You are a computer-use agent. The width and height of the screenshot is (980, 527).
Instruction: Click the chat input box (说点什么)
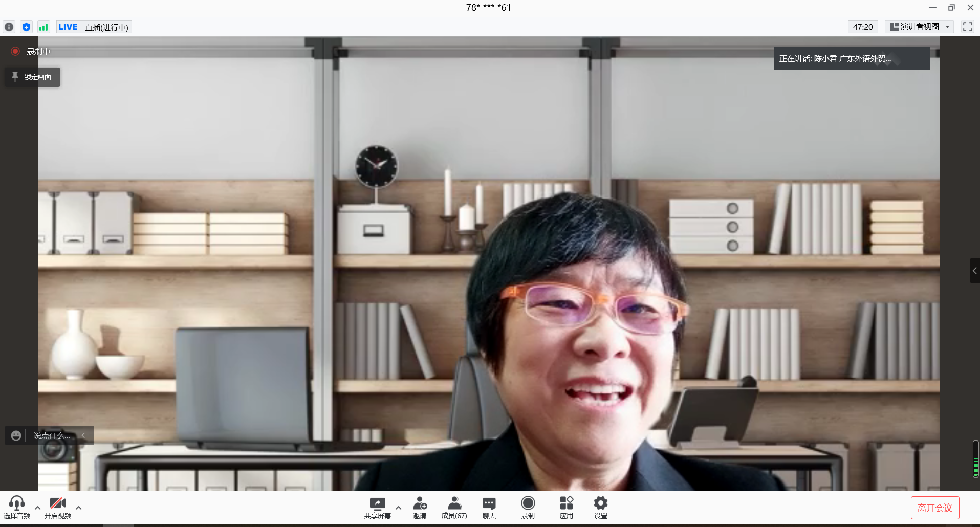pyautogui.click(x=51, y=435)
